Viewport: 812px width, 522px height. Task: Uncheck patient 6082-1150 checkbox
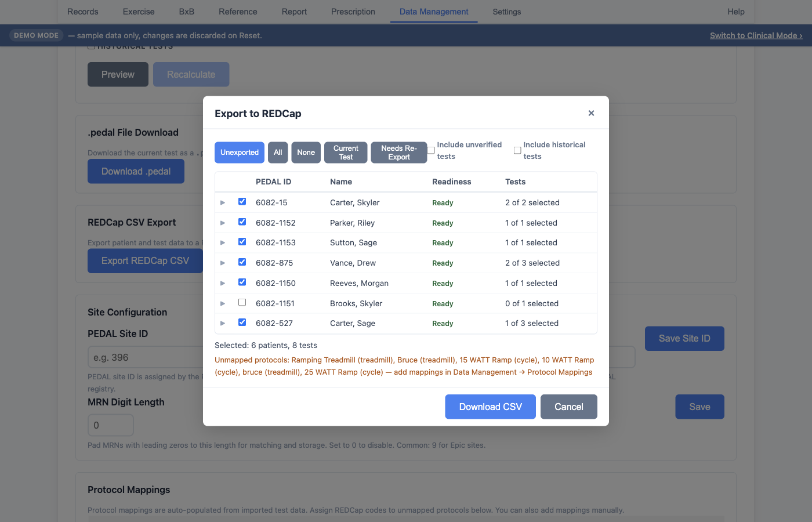click(x=242, y=282)
